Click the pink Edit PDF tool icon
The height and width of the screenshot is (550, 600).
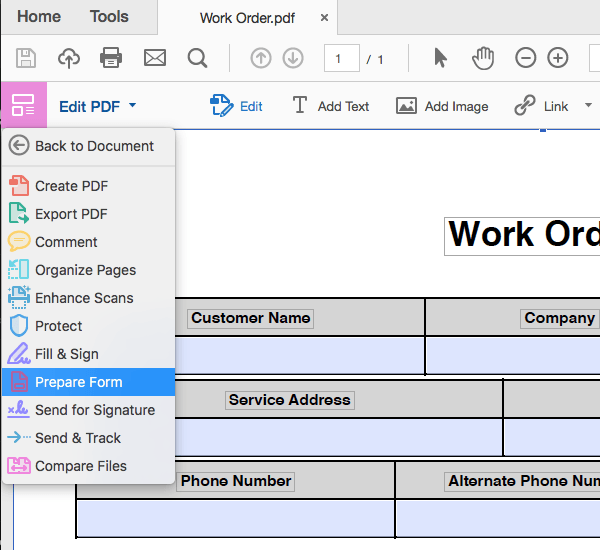tap(24, 105)
